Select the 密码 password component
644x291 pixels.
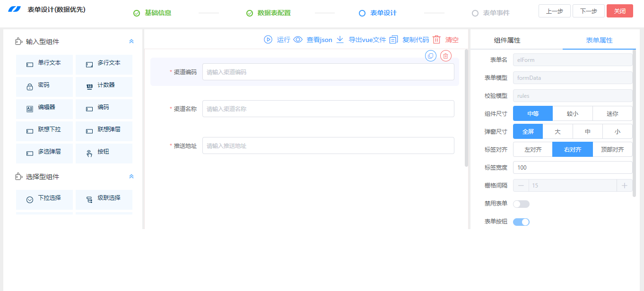tap(44, 87)
